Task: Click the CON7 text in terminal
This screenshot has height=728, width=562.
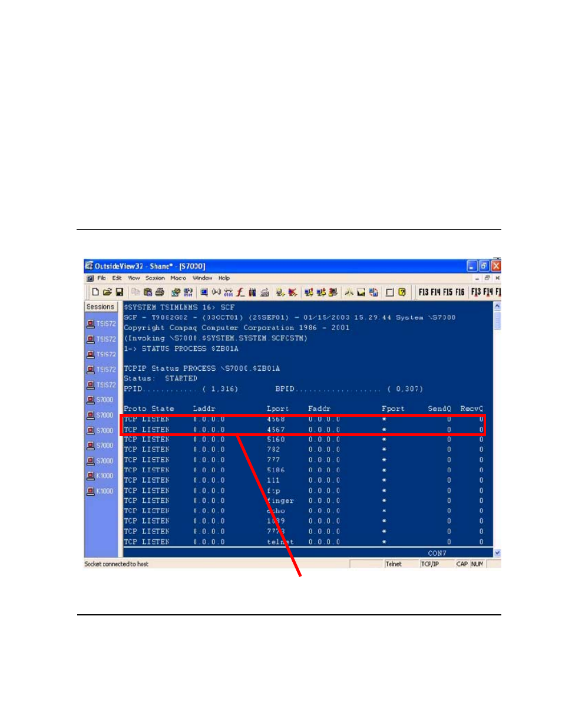Action: (437, 554)
